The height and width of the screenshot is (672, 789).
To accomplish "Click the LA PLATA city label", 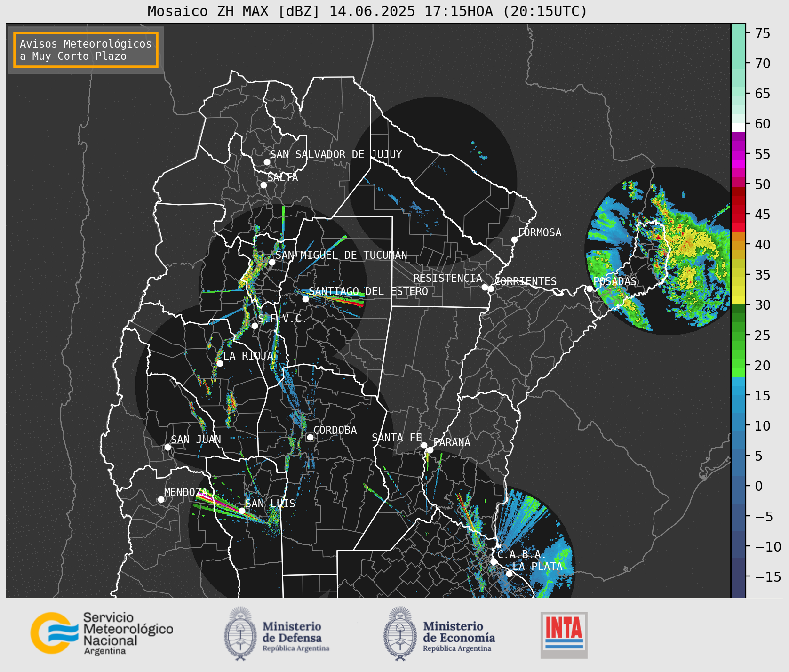I will tap(537, 567).
